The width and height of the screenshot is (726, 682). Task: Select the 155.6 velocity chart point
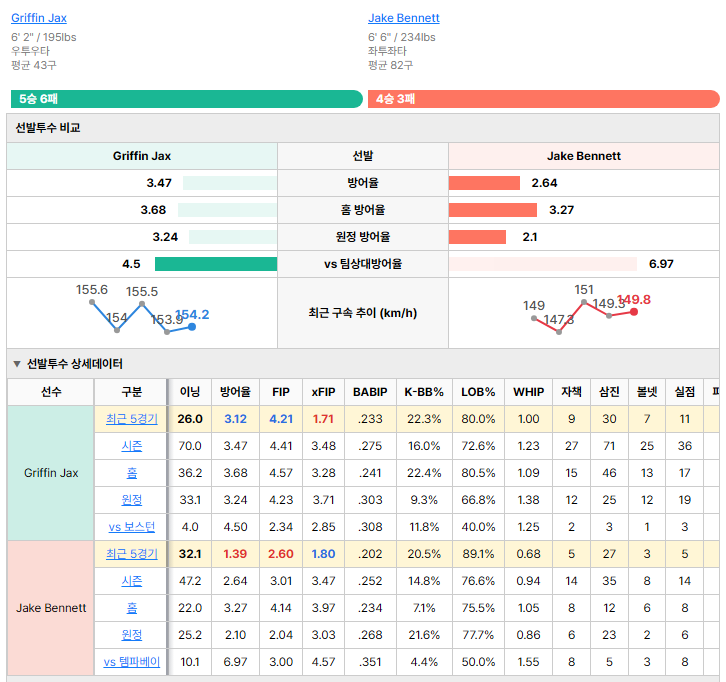coord(92,302)
